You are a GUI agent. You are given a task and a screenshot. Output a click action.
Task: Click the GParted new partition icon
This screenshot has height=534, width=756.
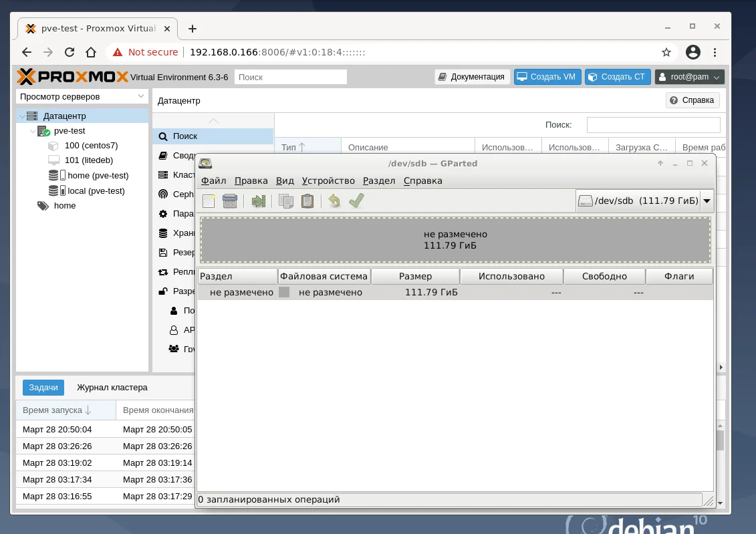click(209, 201)
